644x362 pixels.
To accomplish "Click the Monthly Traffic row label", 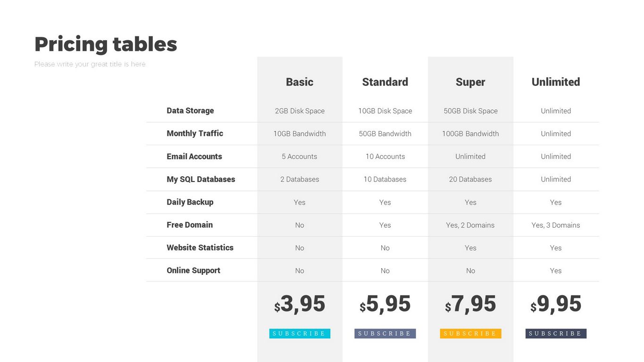I will pos(195,133).
